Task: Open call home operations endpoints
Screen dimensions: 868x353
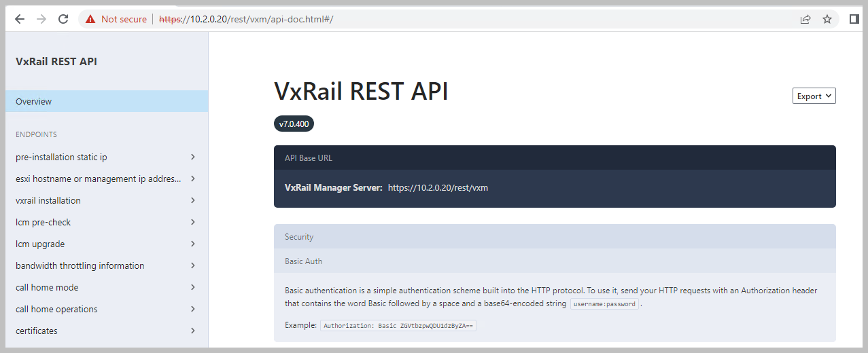Action: point(56,309)
